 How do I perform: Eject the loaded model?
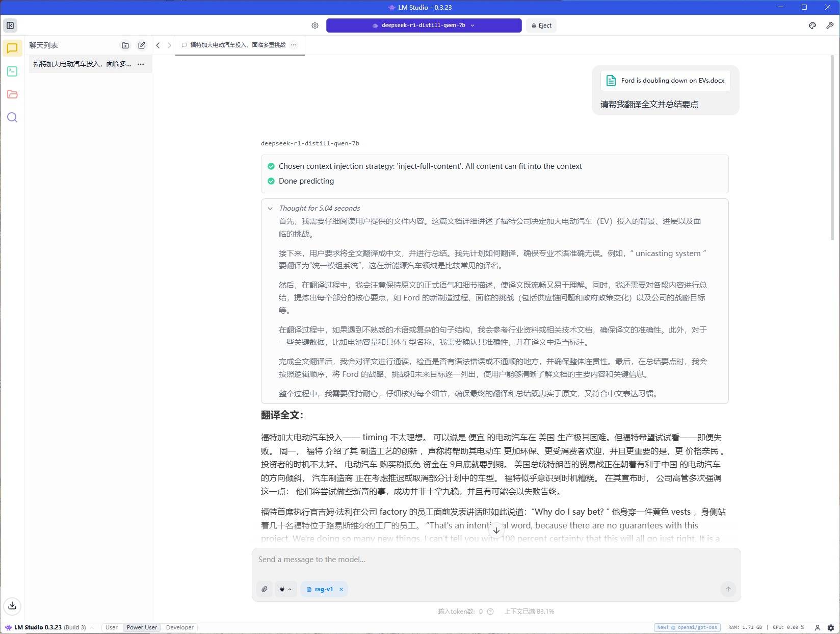(541, 26)
